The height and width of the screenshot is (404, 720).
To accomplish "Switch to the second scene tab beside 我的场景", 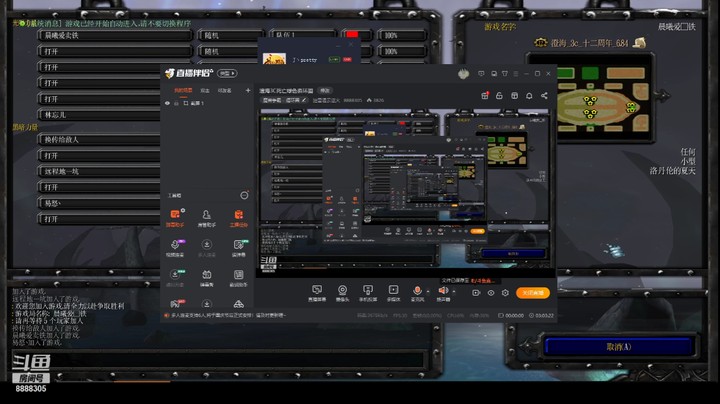I will [x=205, y=90].
